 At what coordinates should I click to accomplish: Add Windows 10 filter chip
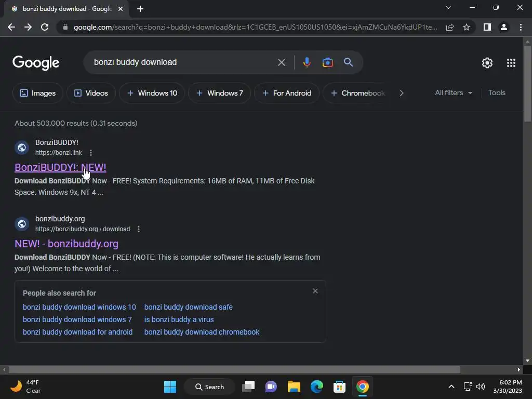point(152,93)
